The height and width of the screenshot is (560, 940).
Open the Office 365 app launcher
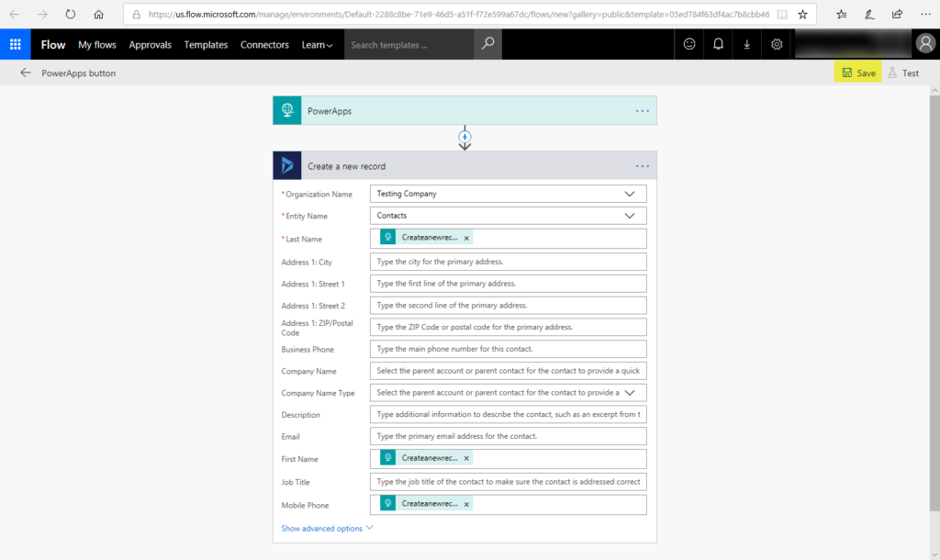[x=14, y=44]
